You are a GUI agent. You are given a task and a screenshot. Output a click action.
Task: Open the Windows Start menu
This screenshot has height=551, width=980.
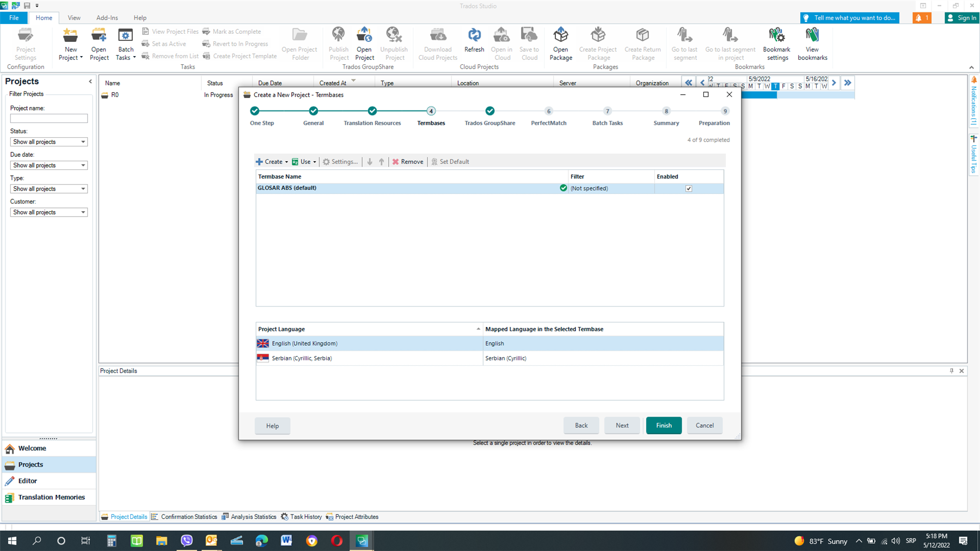click(12, 541)
